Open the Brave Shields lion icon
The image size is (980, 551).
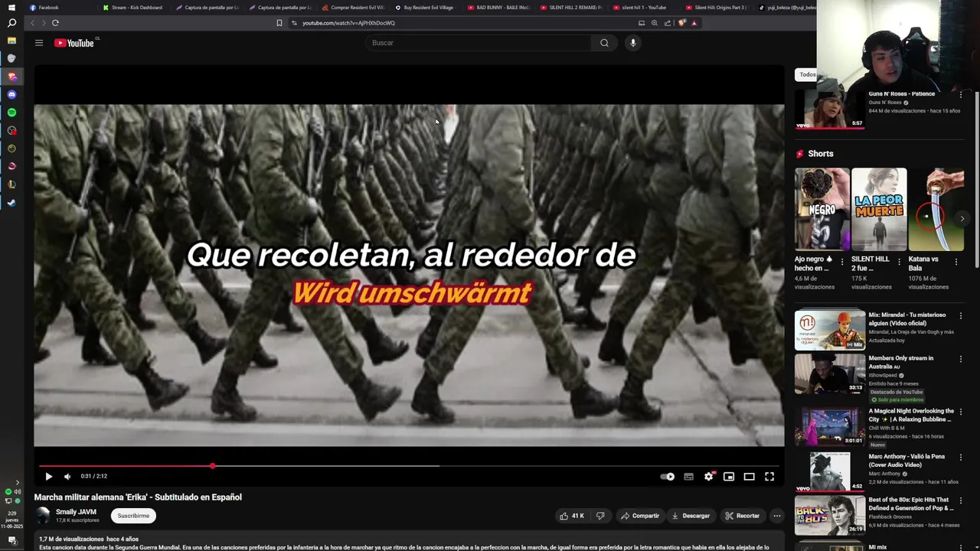coord(681,23)
